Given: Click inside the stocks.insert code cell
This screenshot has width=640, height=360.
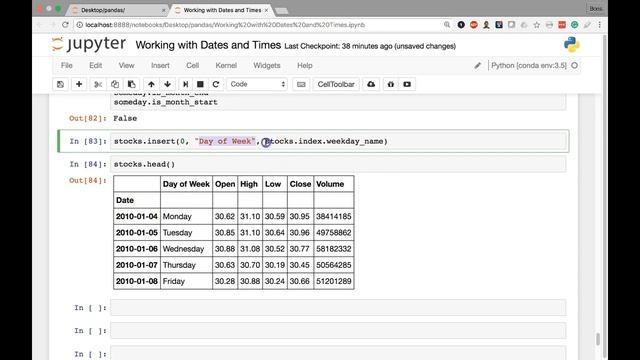Looking at the screenshot, I should pos(338,141).
